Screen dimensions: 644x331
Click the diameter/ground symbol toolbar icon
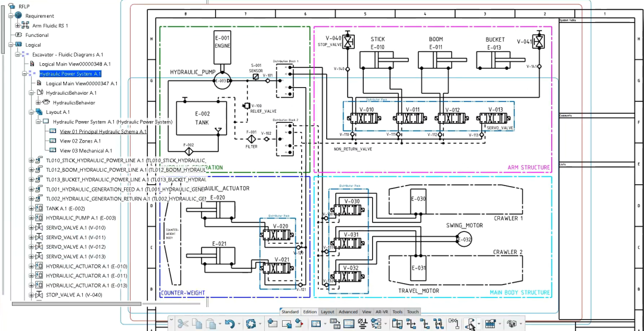[x=363, y=324]
